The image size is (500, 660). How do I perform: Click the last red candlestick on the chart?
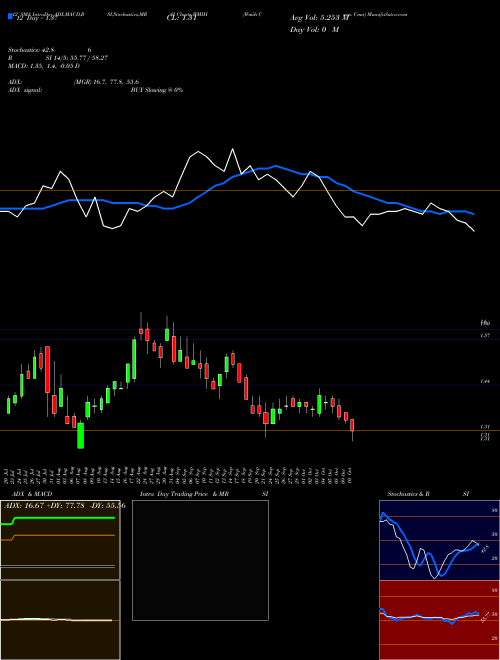point(352,428)
